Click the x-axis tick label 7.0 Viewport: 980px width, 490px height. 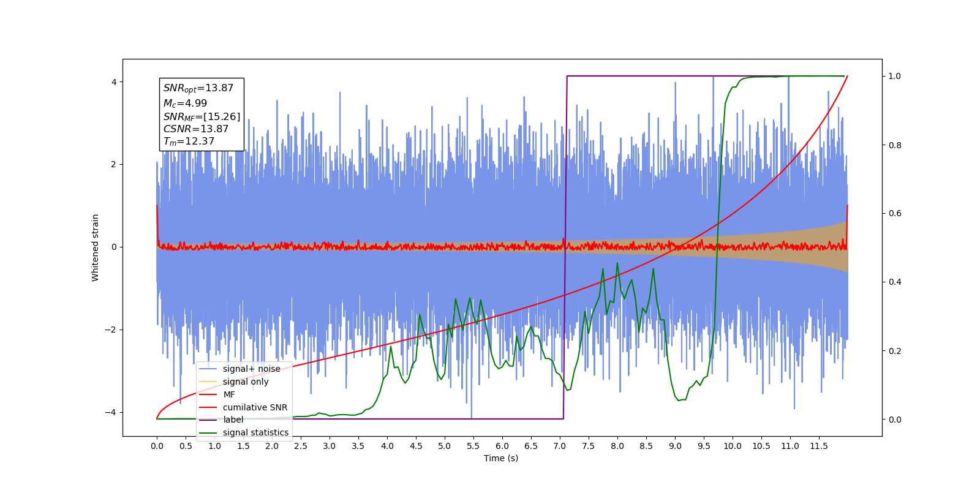coord(560,446)
